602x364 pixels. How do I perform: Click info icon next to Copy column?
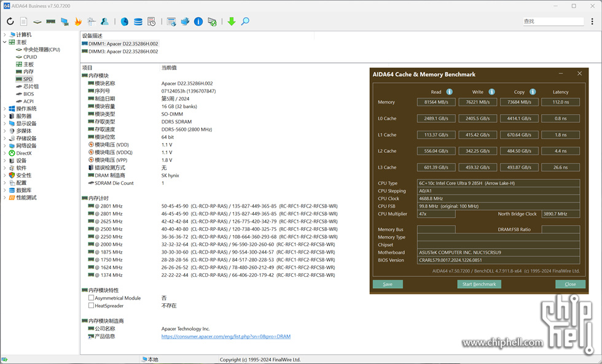(x=533, y=91)
